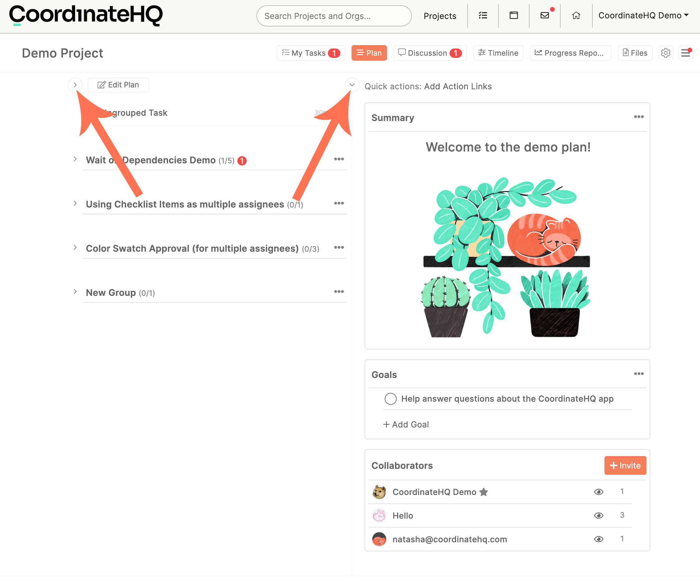
Task: Click the Edit Plan button
Action: [x=118, y=85]
